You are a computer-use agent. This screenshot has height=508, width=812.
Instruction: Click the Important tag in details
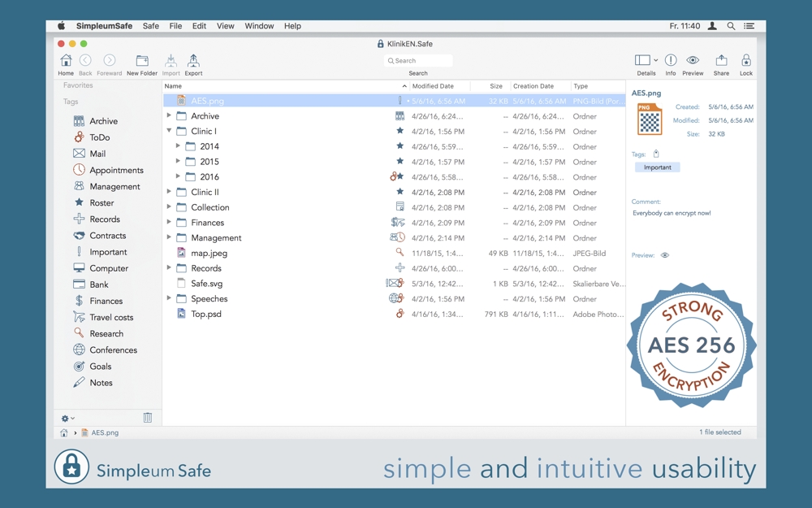tap(657, 167)
